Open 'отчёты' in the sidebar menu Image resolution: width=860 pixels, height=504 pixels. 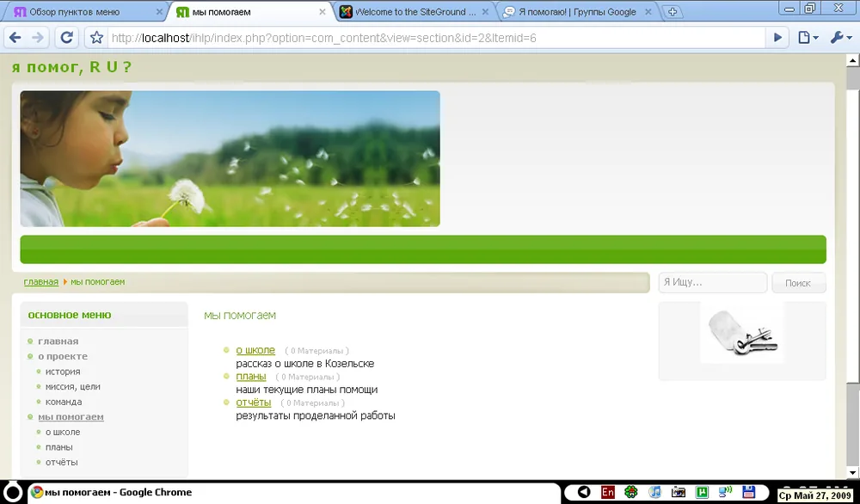tap(61, 463)
